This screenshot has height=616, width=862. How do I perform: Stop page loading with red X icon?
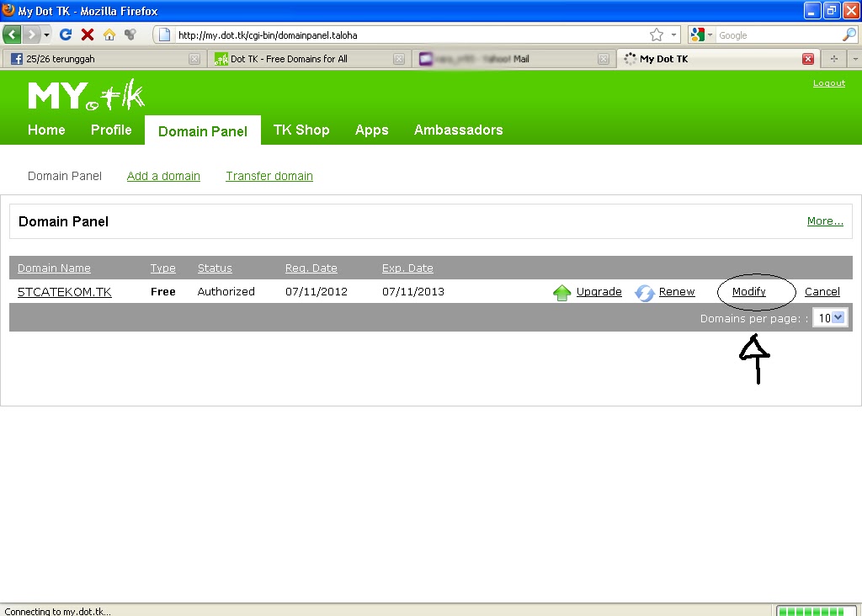coord(87,35)
